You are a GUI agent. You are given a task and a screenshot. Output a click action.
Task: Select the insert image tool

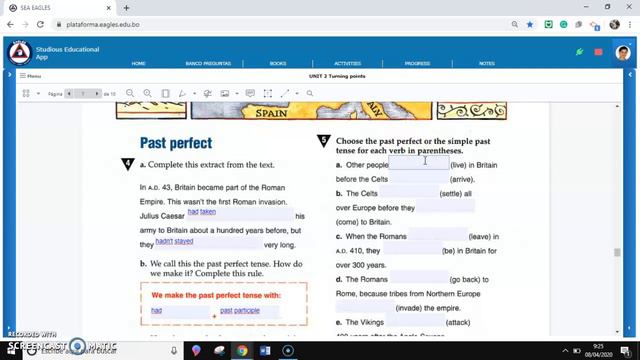[x=224, y=93]
